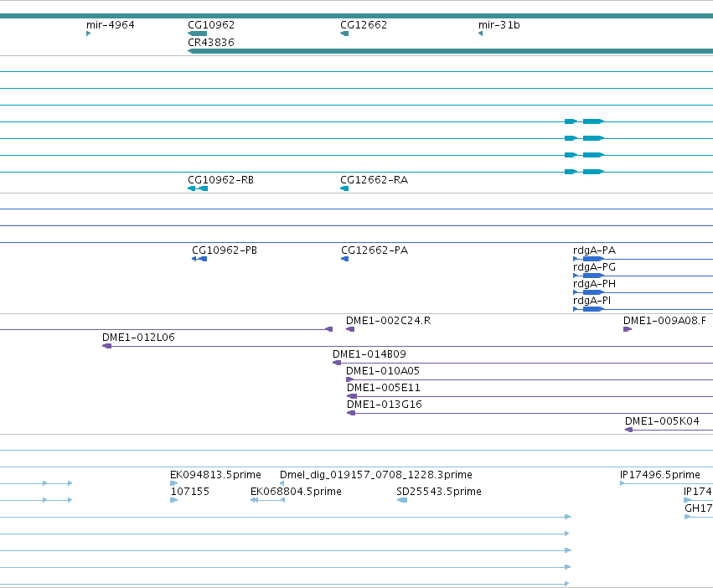Select the purple arrowhead below DME1-005K04

[x=629, y=430]
